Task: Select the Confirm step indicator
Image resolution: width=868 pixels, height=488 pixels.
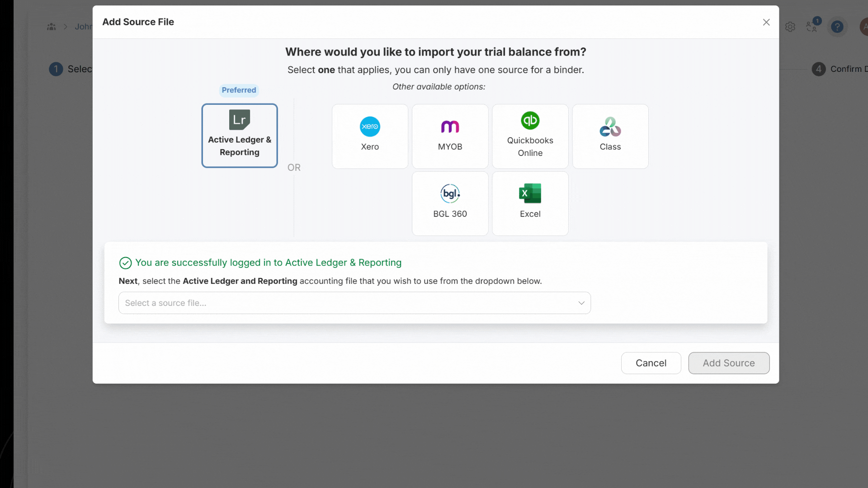Action: click(819, 69)
